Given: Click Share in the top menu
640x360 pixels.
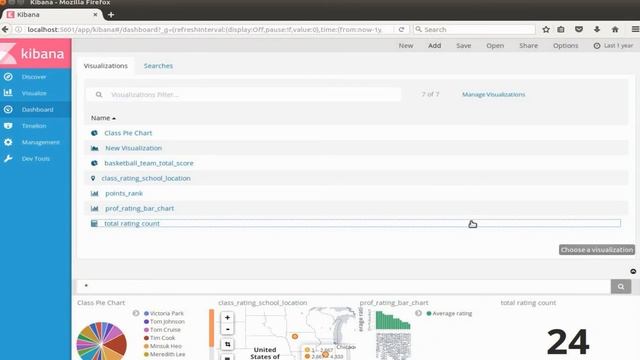Looking at the screenshot, I should coord(529,46).
